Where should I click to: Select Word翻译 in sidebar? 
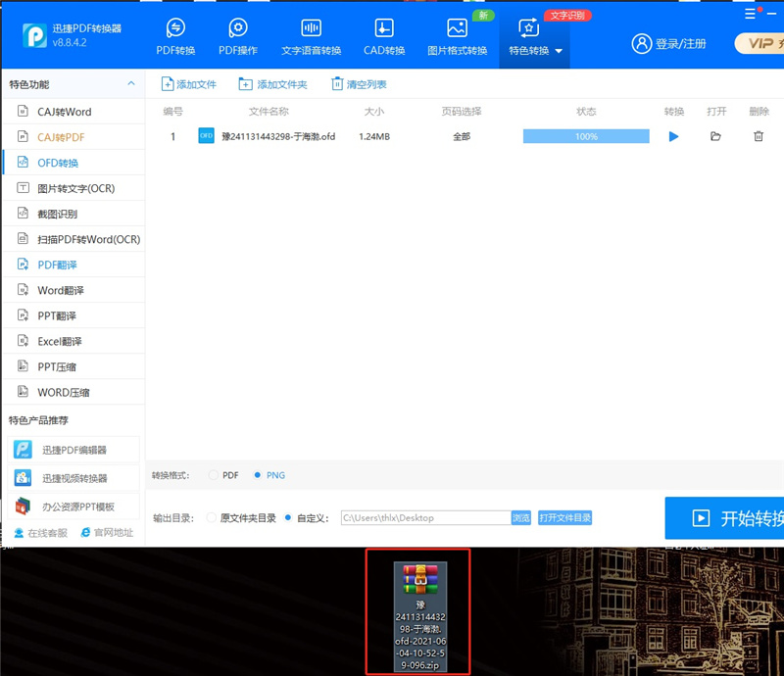point(74,290)
